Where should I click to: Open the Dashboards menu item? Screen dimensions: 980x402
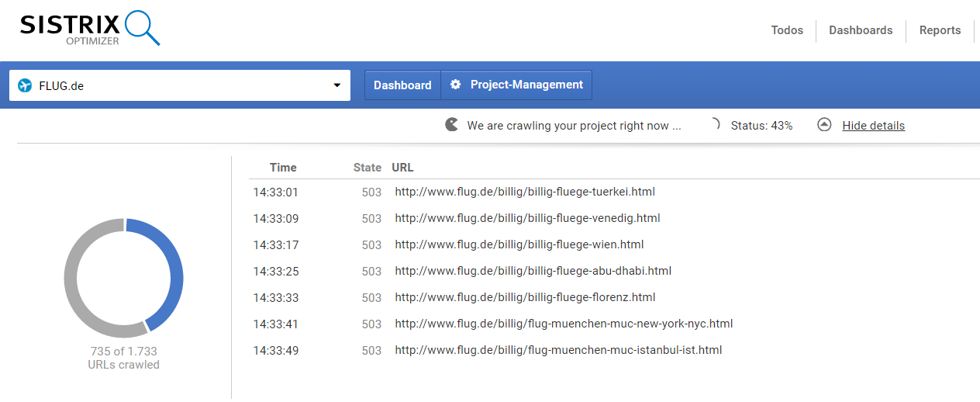(861, 30)
